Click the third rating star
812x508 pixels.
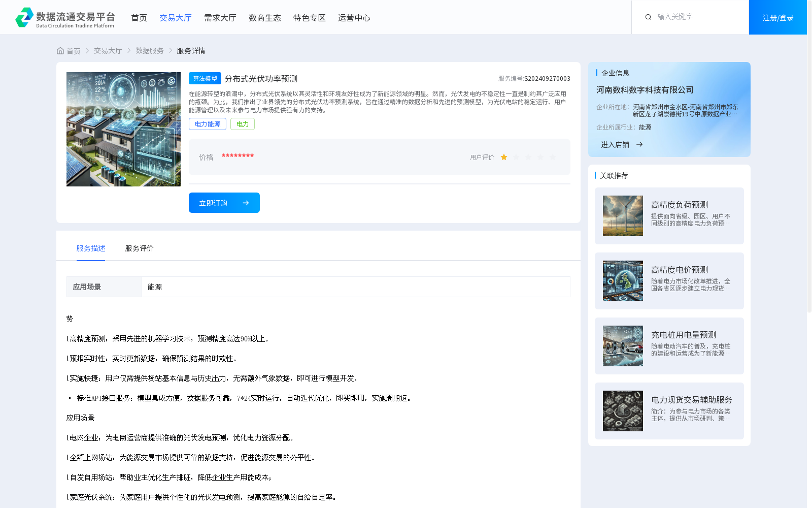528,157
